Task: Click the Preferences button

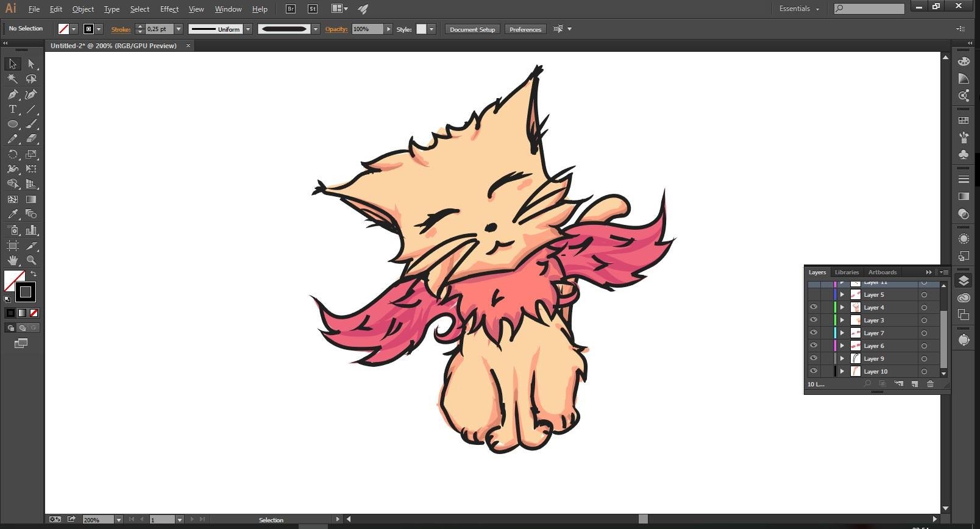Action: pyautogui.click(x=525, y=29)
